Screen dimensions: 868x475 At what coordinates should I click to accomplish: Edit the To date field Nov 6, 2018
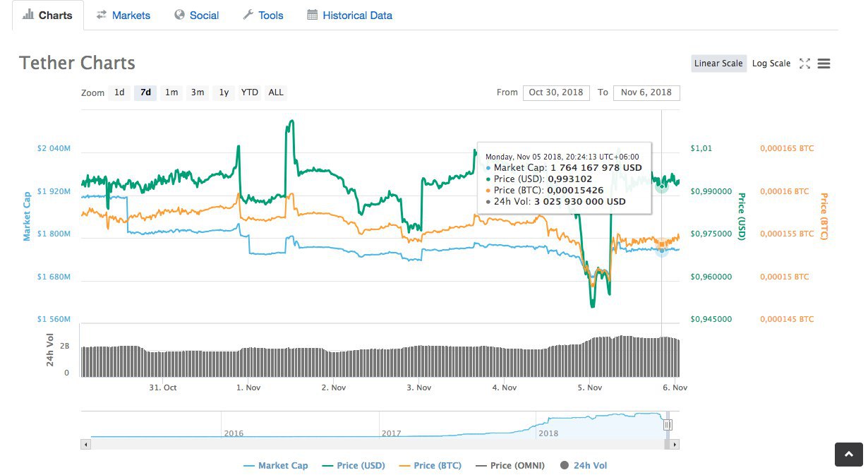(x=646, y=92)
